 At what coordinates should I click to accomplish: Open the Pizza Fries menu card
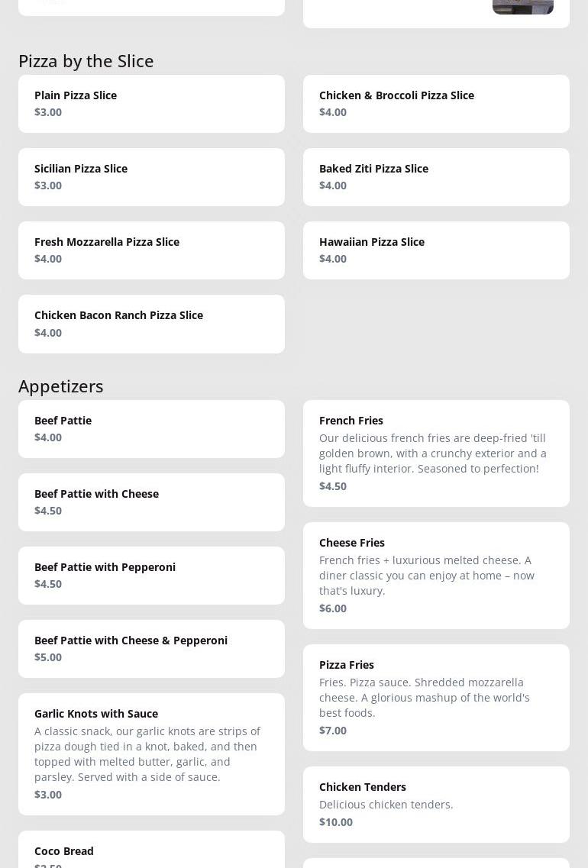click(436, 698)
